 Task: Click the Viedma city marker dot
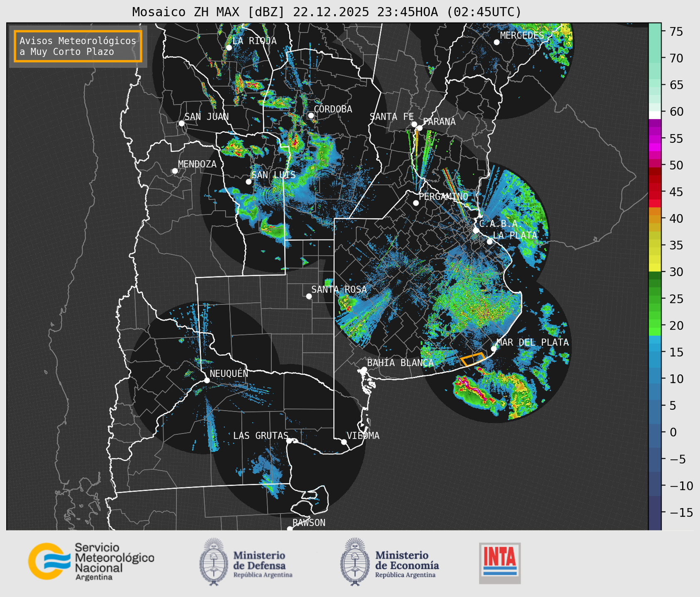click(x=344, y=442)
